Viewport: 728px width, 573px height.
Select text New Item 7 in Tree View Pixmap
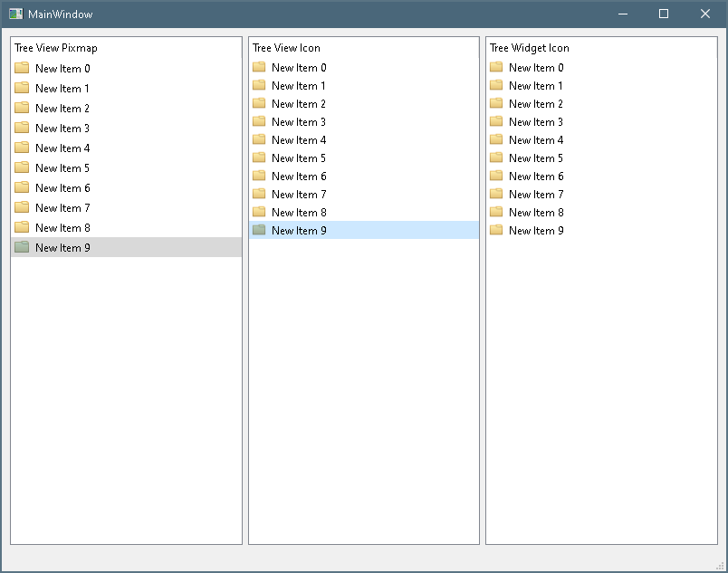[62, 208]
